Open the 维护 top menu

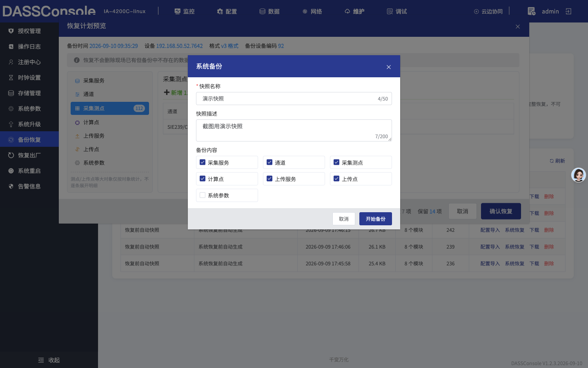354,11
